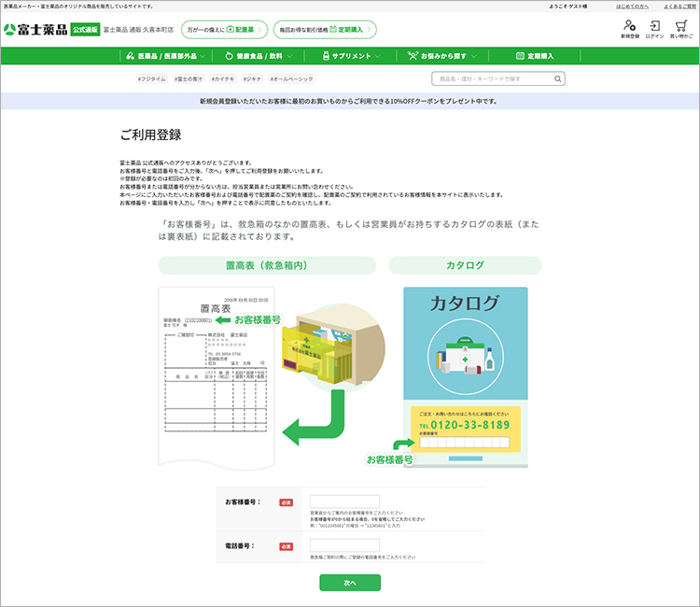Click bottle icon beside サプリメント

coord(326,56)
